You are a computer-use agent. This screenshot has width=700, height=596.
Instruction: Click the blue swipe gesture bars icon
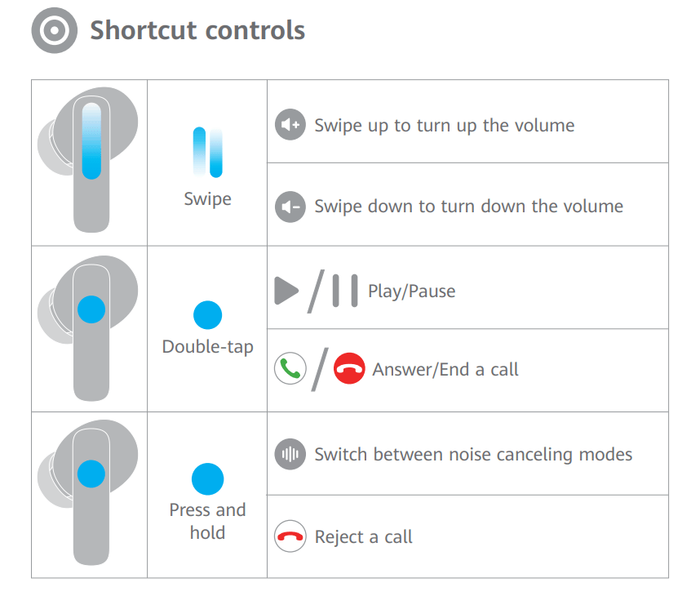click(x=207, y=152)
